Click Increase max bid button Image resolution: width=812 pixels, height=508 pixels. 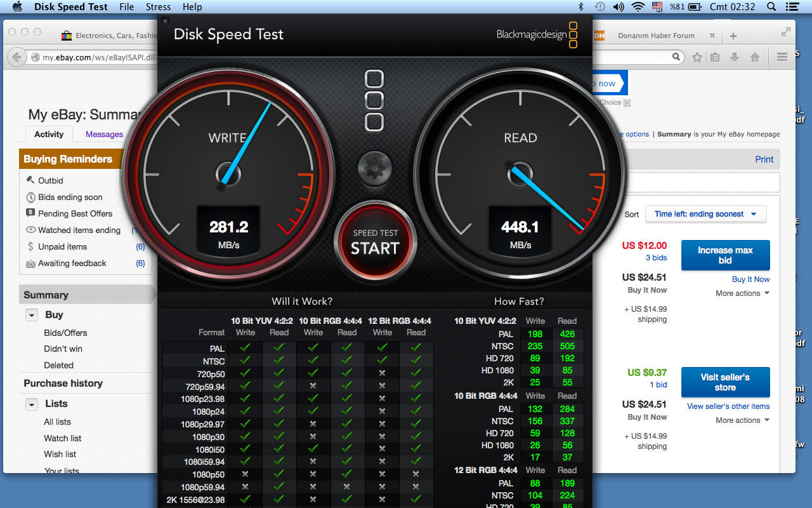(x=725, y=255)
